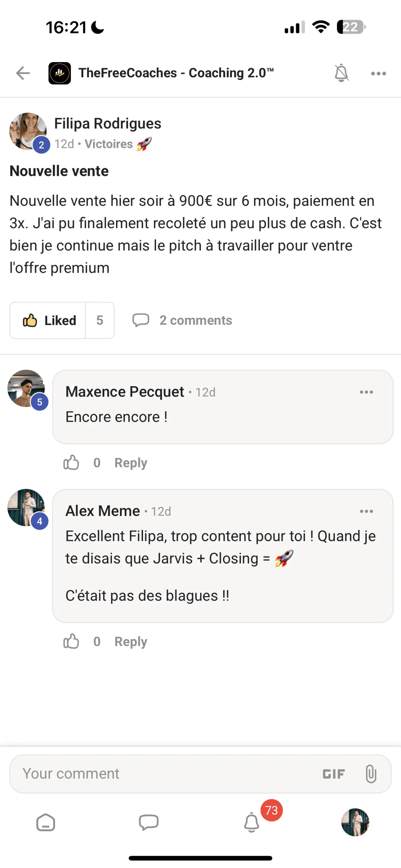
Task: Reply to Alex Meme's comment
Action: (x=131, y=641)
